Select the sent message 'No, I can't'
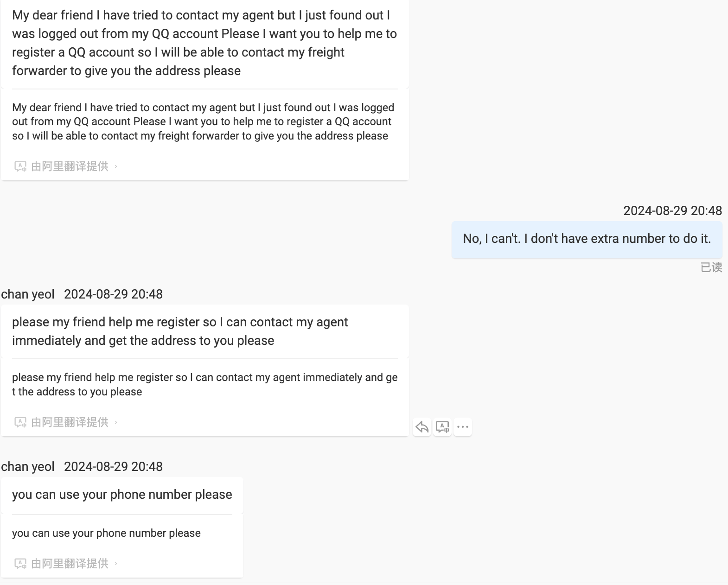Image resolution: width=728 pixels, height=585 pixels. [587, 239]
